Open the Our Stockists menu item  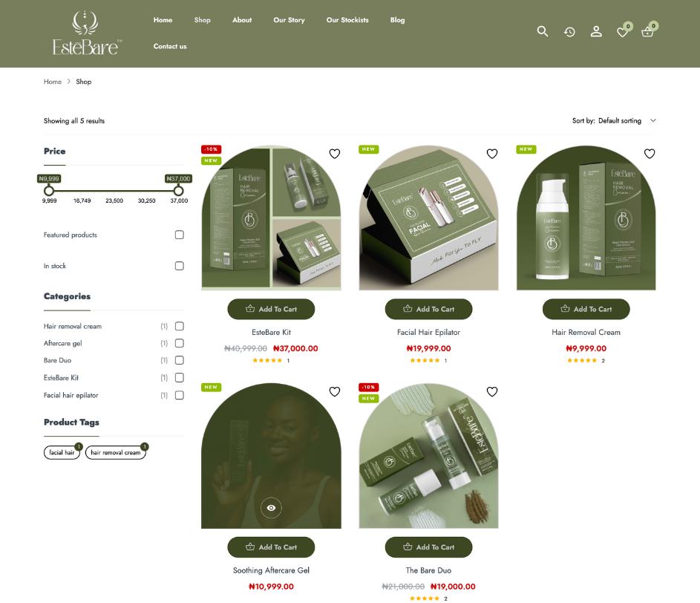tap(347, 20)
